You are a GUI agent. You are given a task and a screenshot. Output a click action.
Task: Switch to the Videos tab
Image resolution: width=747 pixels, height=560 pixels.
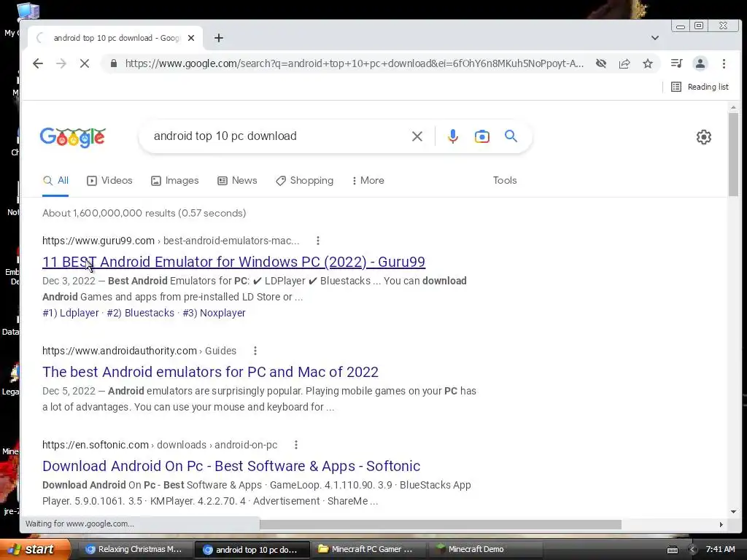click(109, 181)
